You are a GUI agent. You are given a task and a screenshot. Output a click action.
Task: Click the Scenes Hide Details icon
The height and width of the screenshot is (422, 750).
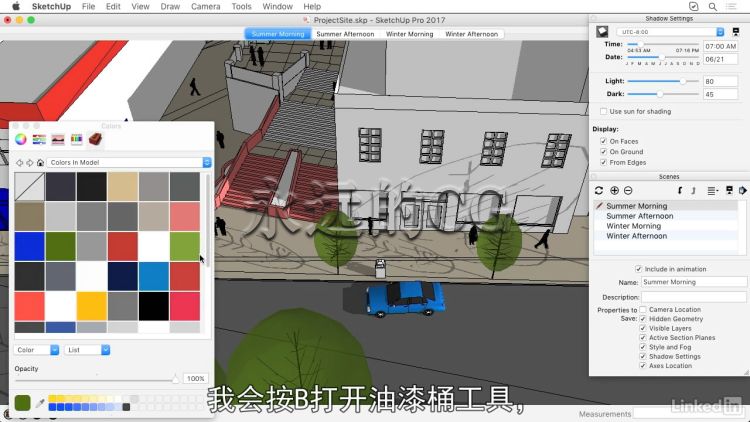tap(729, 190)
